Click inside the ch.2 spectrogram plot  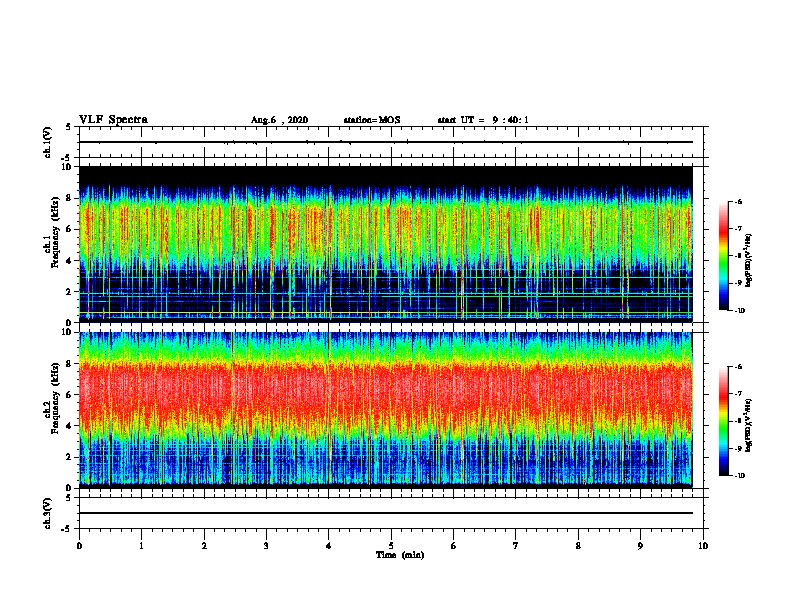[x=386, y=410]
